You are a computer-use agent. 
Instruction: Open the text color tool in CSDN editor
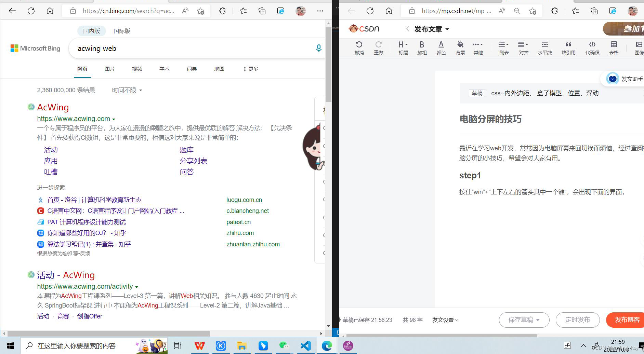coord(441,48)
